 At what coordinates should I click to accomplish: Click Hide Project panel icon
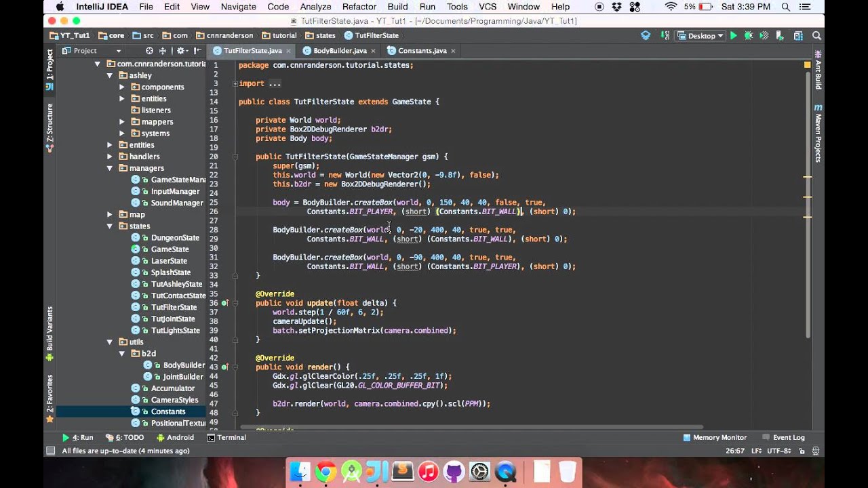pyautogui.click(x=197, y=51)
